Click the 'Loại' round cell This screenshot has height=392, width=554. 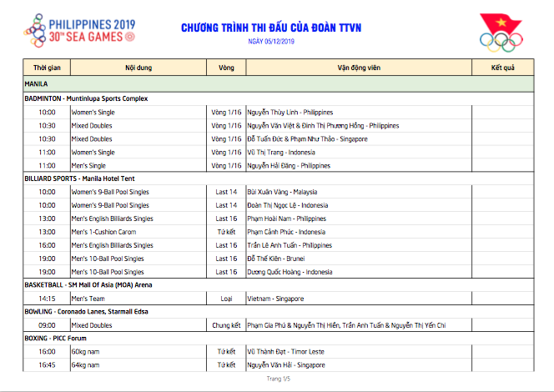pyautogui.click(x=226, y=299)
